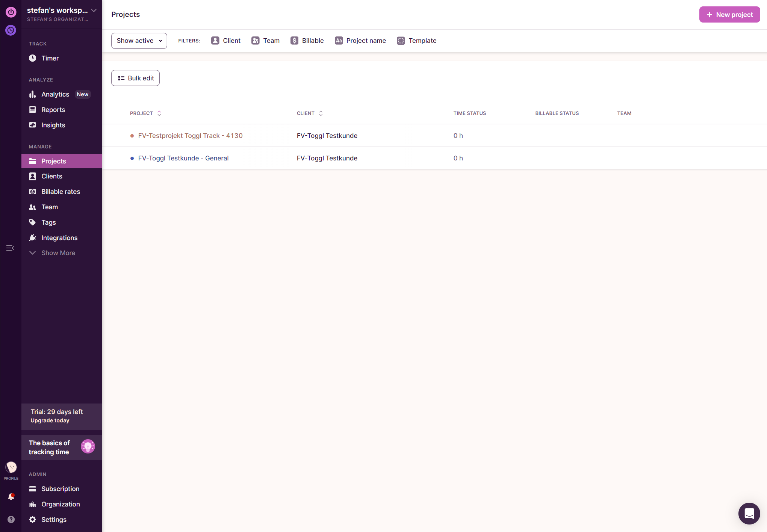Open the Integrations menu item
The image size is (767, 532).
coord(59,238)
